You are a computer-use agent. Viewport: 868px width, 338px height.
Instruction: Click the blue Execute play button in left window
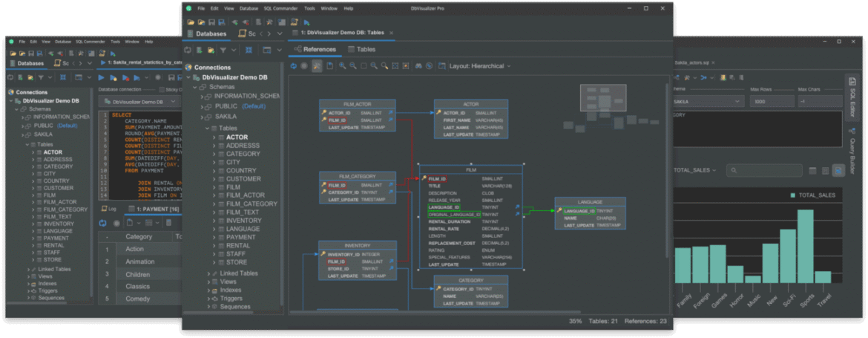(102, 77)
